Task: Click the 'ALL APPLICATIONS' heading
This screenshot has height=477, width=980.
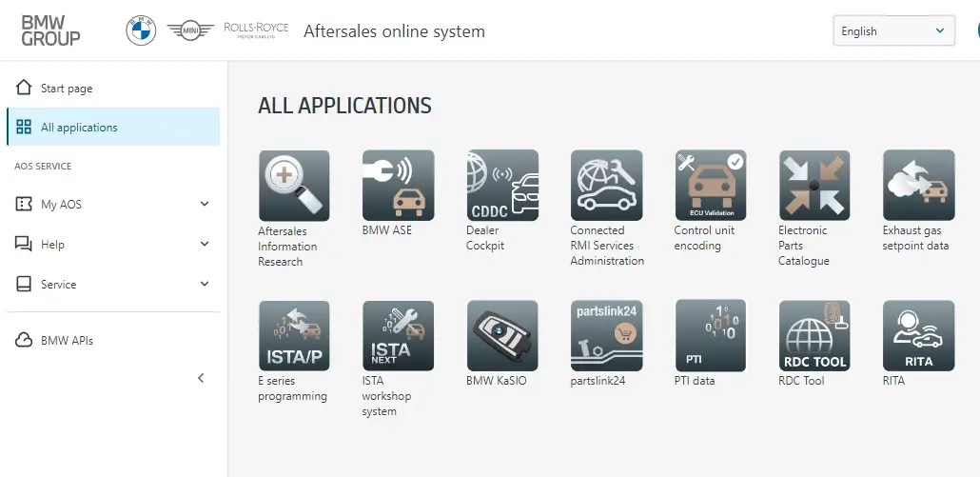Action: coord(345,106)
